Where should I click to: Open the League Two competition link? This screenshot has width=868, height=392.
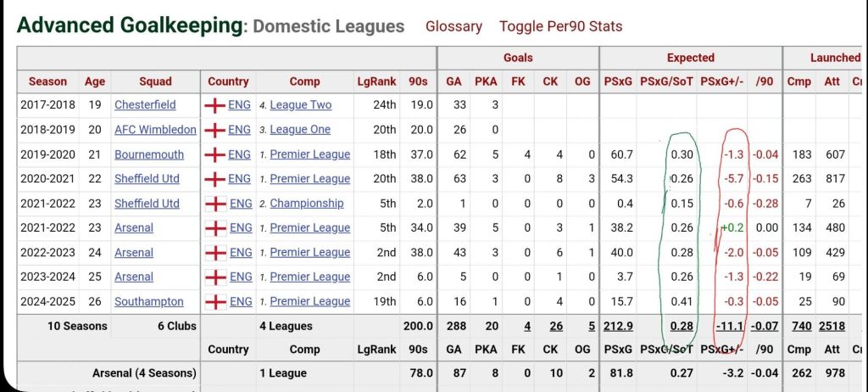point(300,105)
